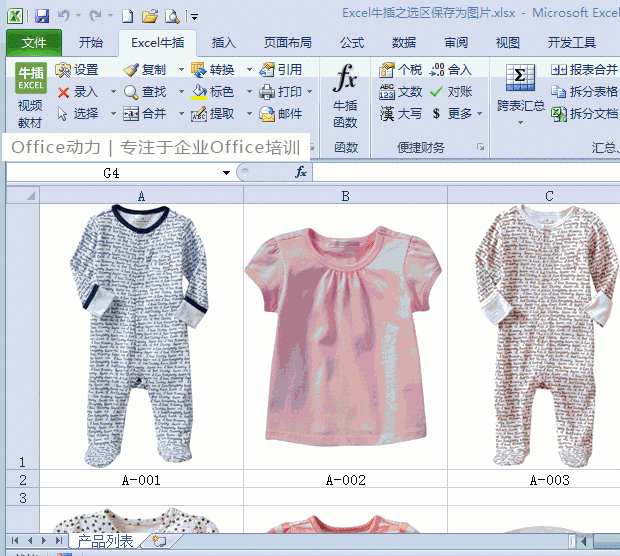Open the 牛插 EXCEL video tutorial icon
Screen dimensions: 620x556
point(31,78)
